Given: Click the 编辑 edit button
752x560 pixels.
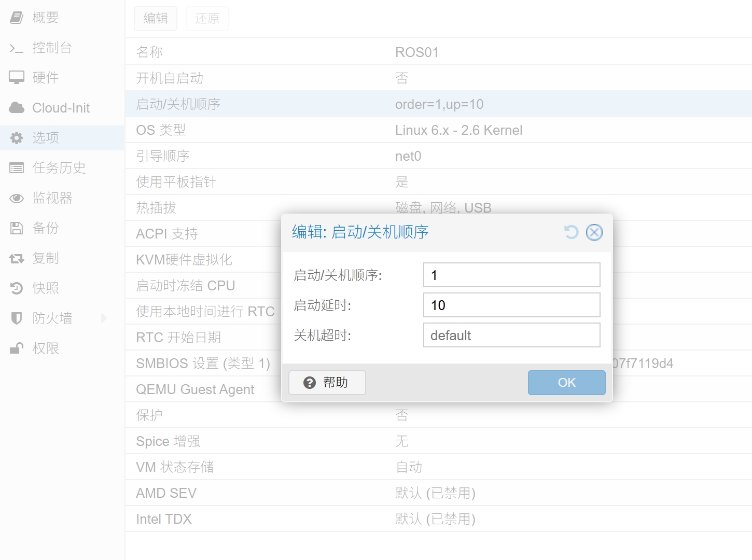Looking at the screenshot, I should click(156, 18).
